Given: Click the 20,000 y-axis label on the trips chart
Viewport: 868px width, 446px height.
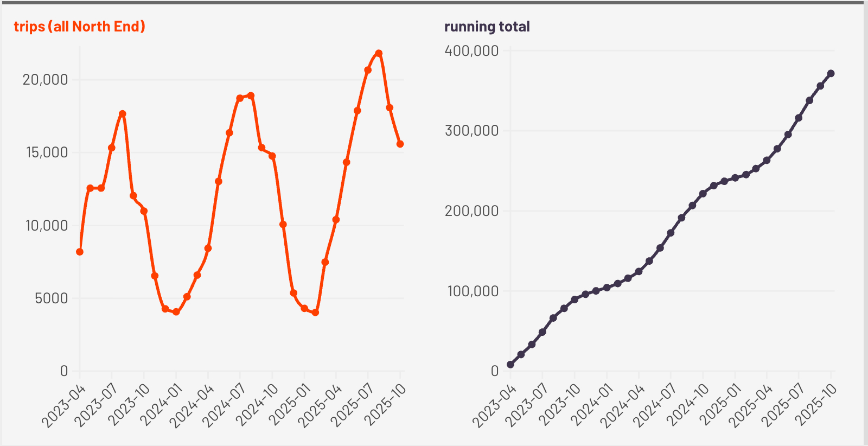Looking at the screenshot, I should (x=46, y=80).
